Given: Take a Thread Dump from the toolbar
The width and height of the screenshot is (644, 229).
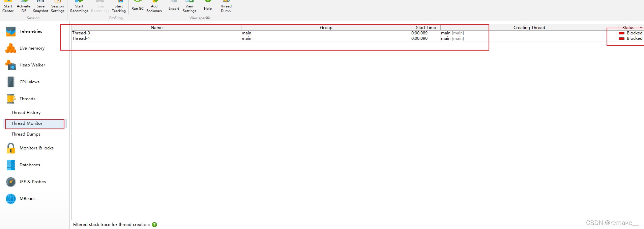Looking at the screenshot, I should click(x=226, y=7).
